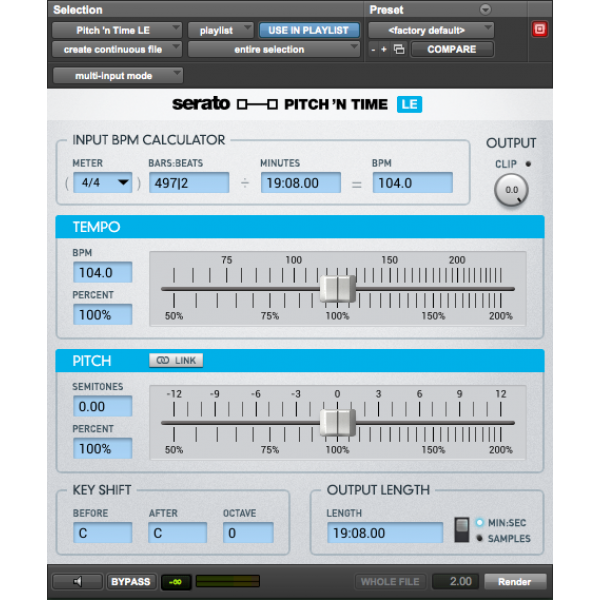Click the next preset plus button
The width and height of the screenshot is (600, 600).
[x=384, y=49]
